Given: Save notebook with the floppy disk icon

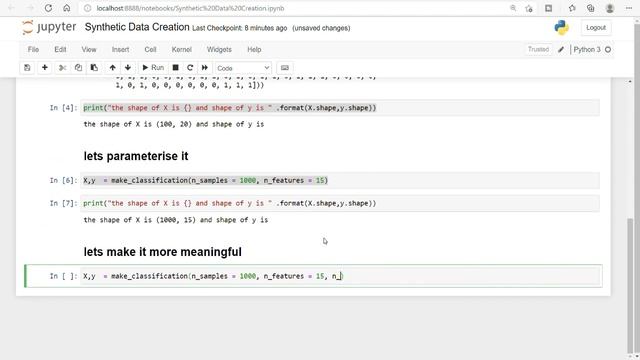Looking at the screenshot, I should [x=27, y=68].
